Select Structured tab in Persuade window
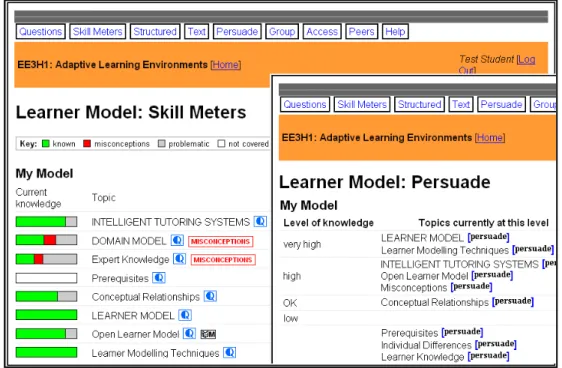Viewport: 562px width, 368px height. tap(419, 104)
